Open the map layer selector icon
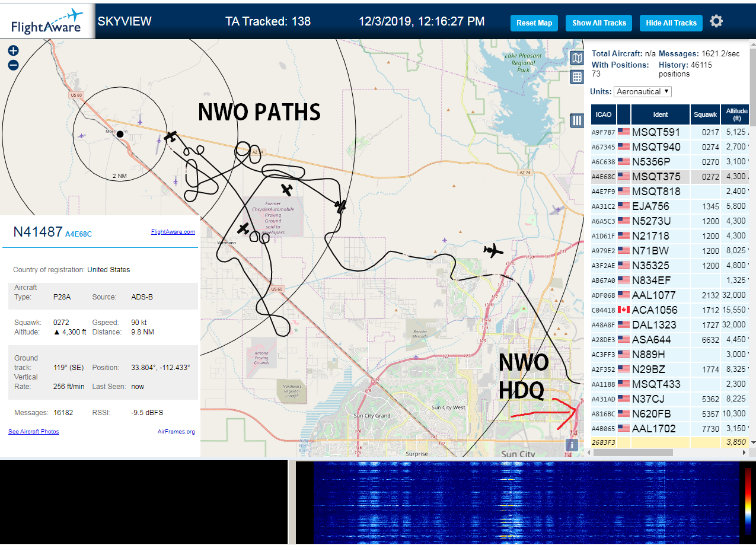This screenshot has width=756, height=545. [x=577, y=58]
